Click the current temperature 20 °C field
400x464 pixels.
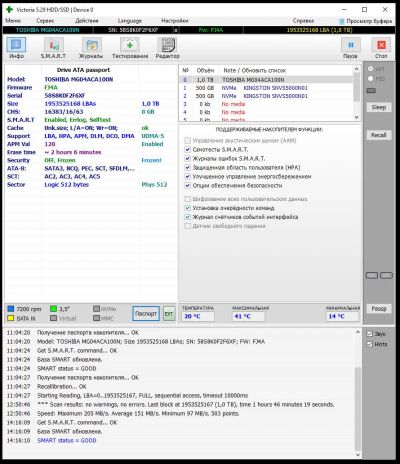click(198, 316)
